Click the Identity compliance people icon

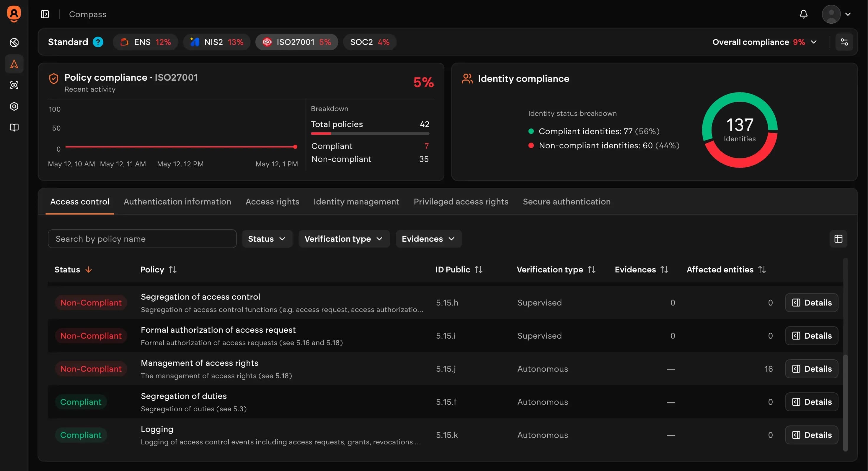pos(467,79)
